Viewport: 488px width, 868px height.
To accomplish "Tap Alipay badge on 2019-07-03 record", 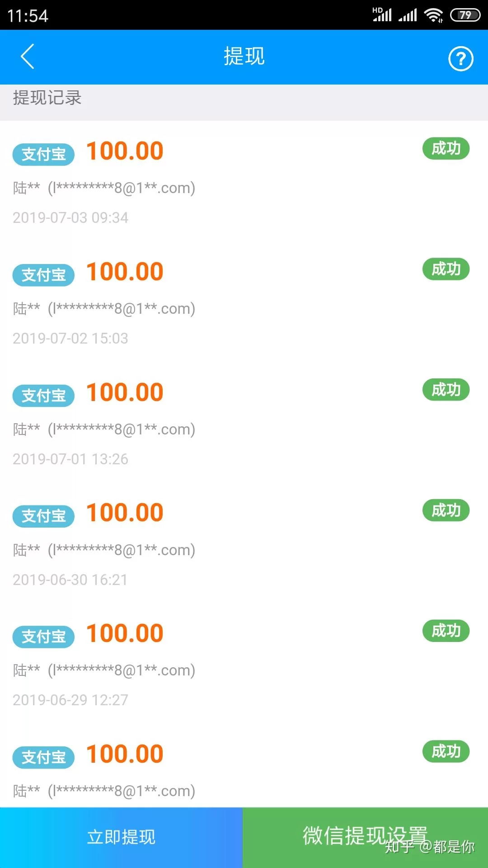I will [x=43, y=154].
